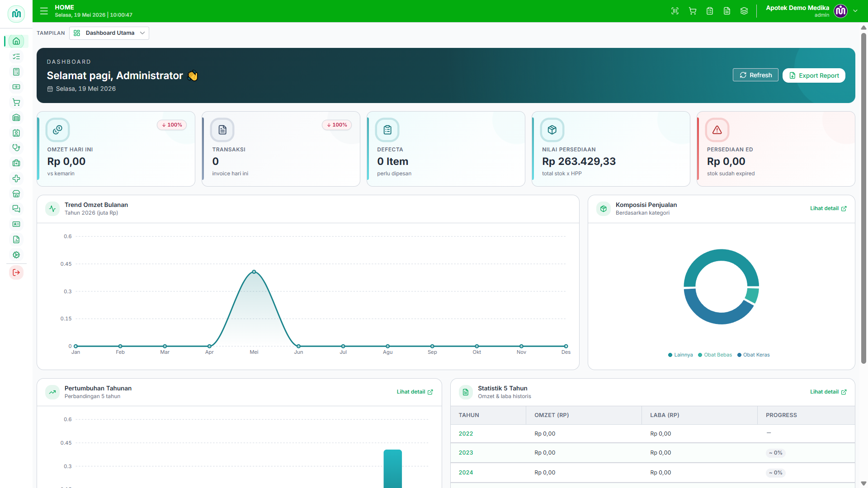The width and height of the screenshot is (868, 488).
Task: Toggle the Obat Bebas legend item
Action: click(715, 355)
